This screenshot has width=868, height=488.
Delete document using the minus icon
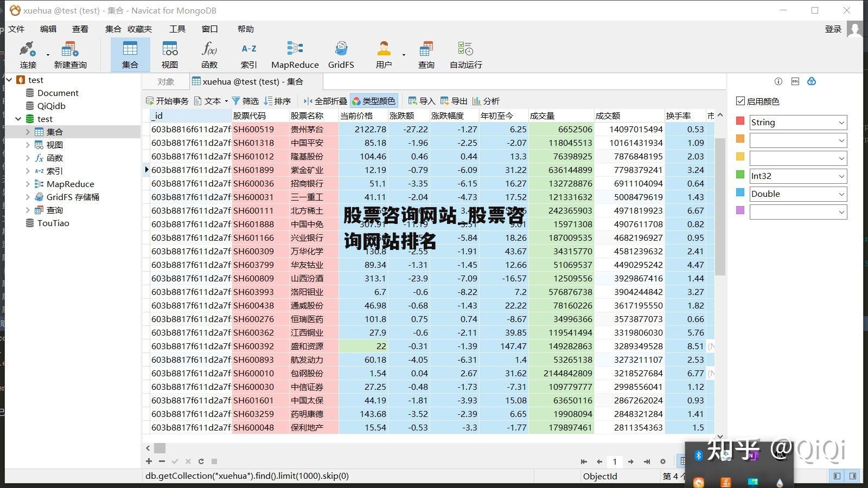click(x=162, y=461)
